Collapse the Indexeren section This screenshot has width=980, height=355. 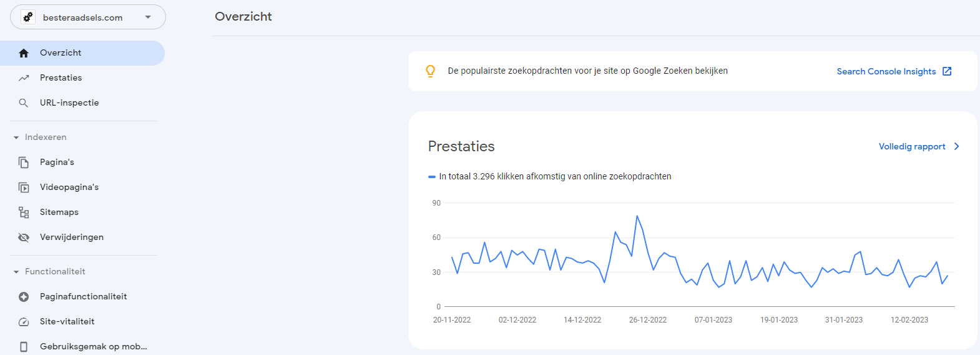(16, 137)
